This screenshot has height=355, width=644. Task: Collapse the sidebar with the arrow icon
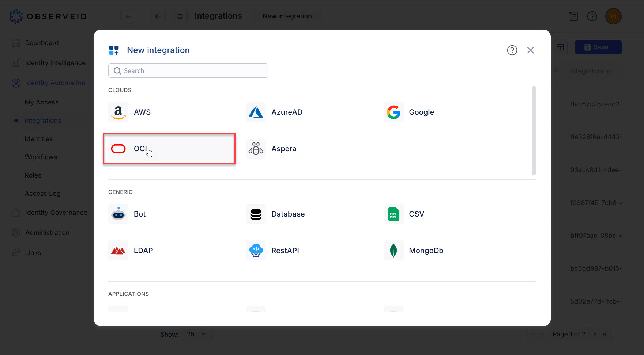point(127,16)
